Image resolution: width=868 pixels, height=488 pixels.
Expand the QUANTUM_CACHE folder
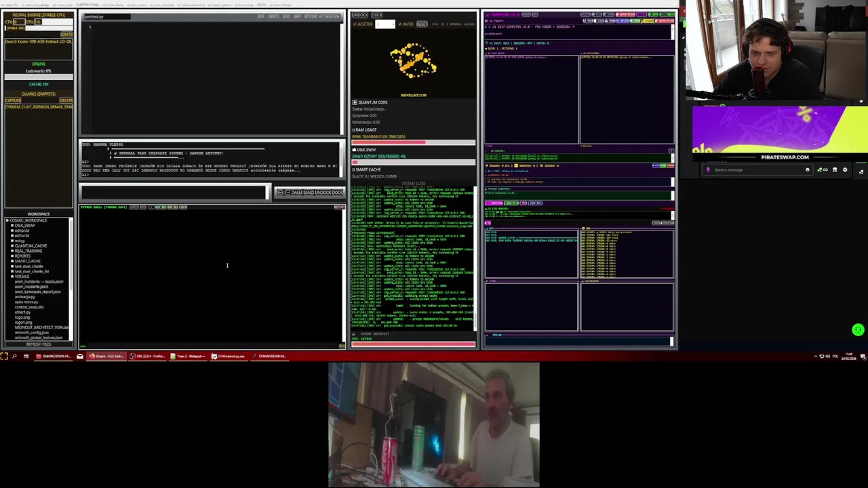pyautogui.click(x=12, y=246)
